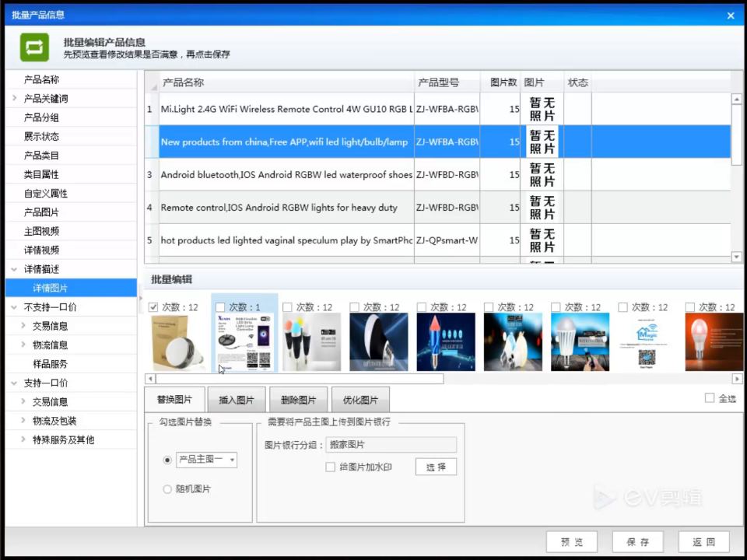This screenshot has height=560, width=747.
Task: Switch to the 替换图片 tab
Action: pos(174,400)
